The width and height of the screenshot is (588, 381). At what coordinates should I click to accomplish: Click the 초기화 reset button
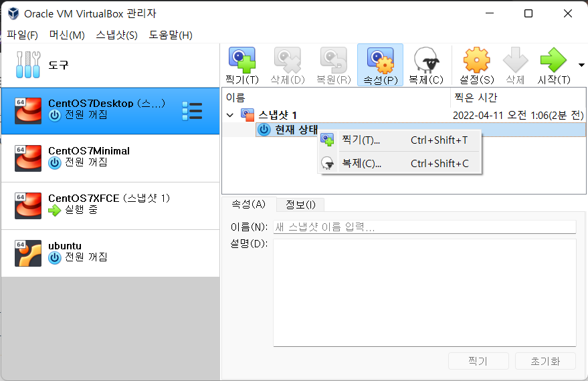[545, 361]
